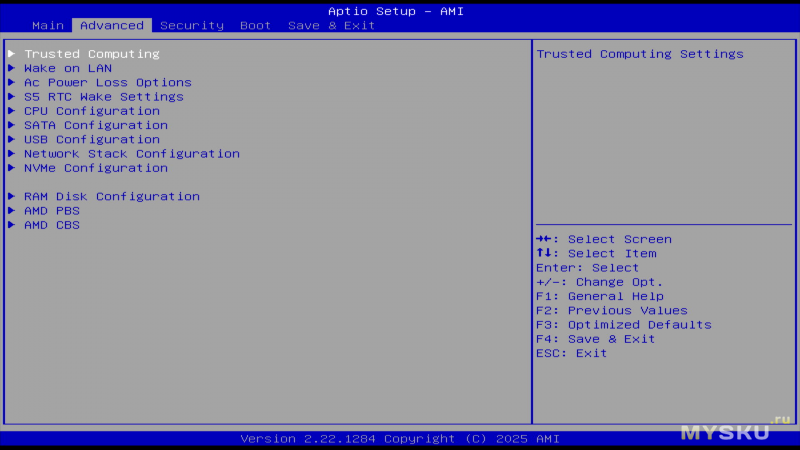
Task: Open Trusted Computing settings
Action: 91,54
